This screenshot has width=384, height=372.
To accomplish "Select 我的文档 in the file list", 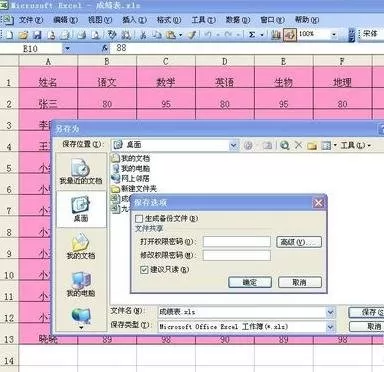I will (131, 158).
